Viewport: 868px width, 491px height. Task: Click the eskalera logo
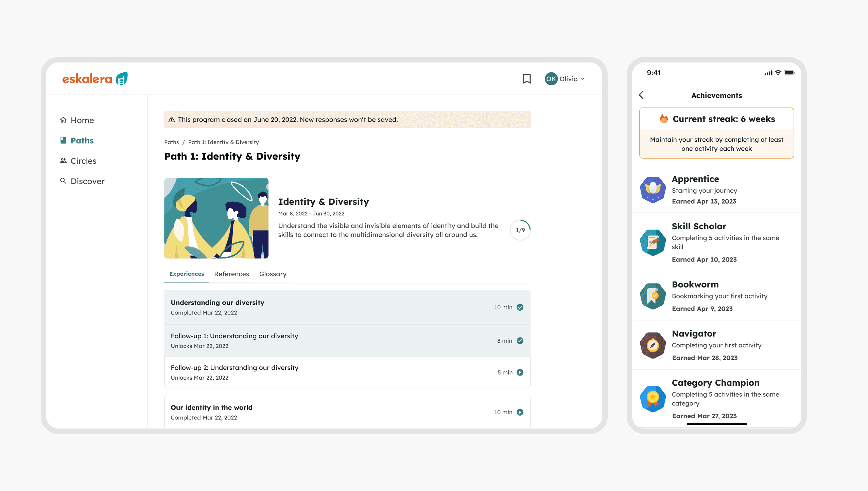click(x=94, y=79)
